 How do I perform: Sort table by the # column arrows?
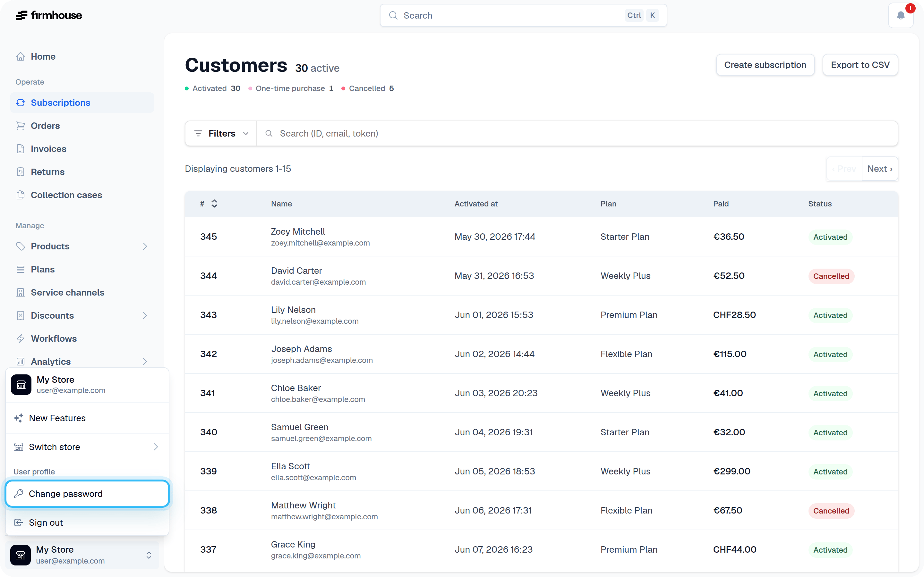[x=214, y=204]
